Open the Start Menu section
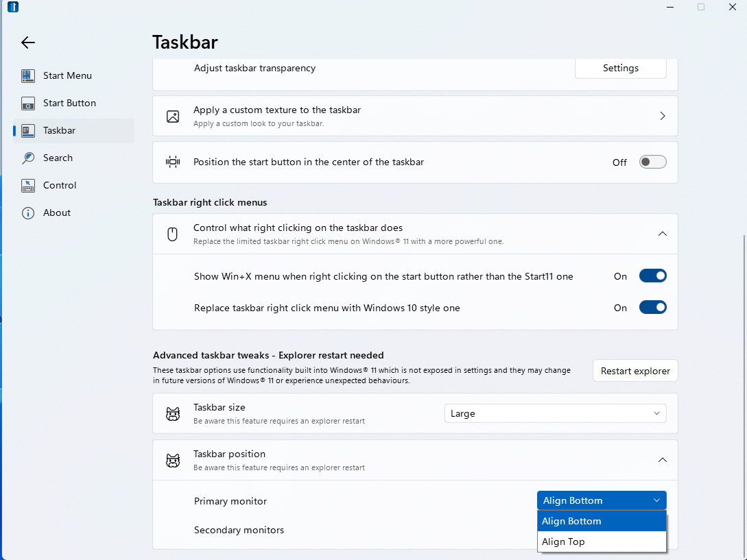 (x=74, y=75)
